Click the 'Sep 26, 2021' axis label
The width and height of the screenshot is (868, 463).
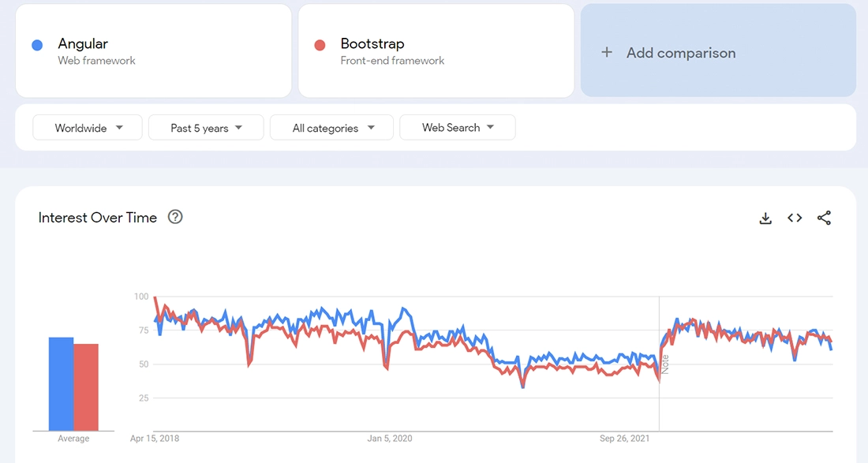click(624, 439)
